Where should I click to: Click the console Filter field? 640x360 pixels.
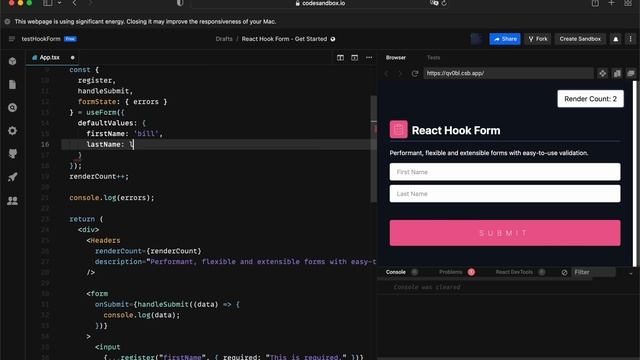[593, 272]
